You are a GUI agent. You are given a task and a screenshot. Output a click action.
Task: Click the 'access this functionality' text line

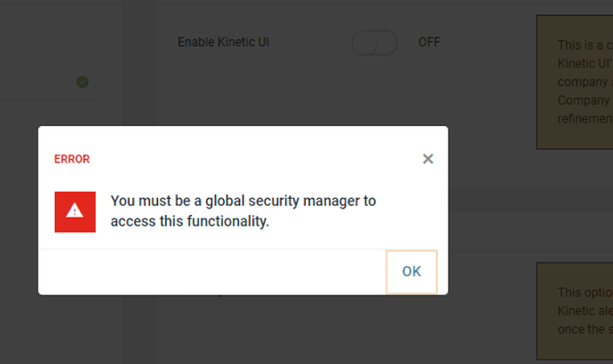pos(189,222)
